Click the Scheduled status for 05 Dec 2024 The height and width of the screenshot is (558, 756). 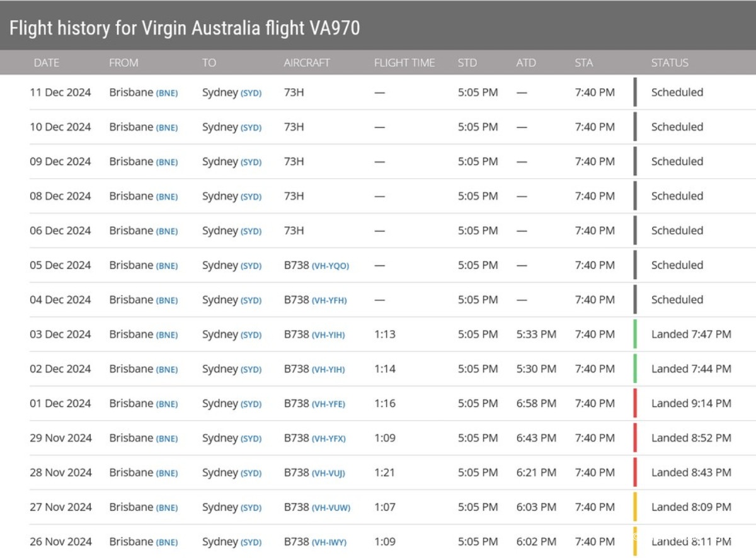(x=677, y=265)
